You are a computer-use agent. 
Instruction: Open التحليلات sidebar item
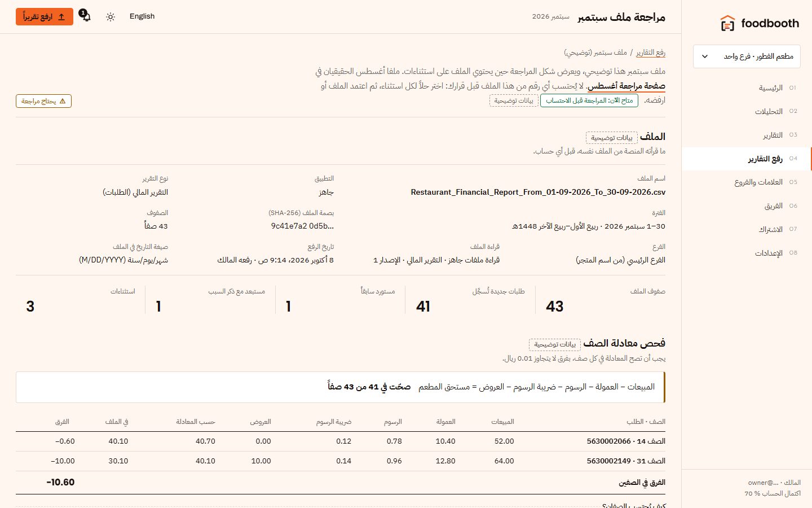[746, 112]
